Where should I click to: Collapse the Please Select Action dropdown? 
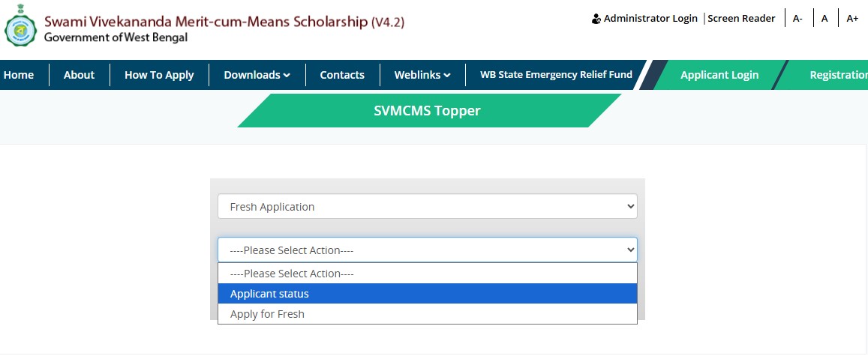point(428,250)
